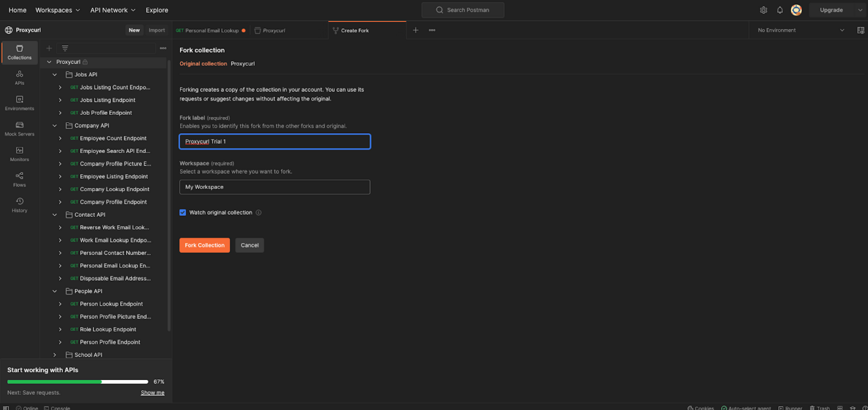The width and height of the screenshot is (868, 410).
Task: Open Console in status bar
Action: point(57,408)
